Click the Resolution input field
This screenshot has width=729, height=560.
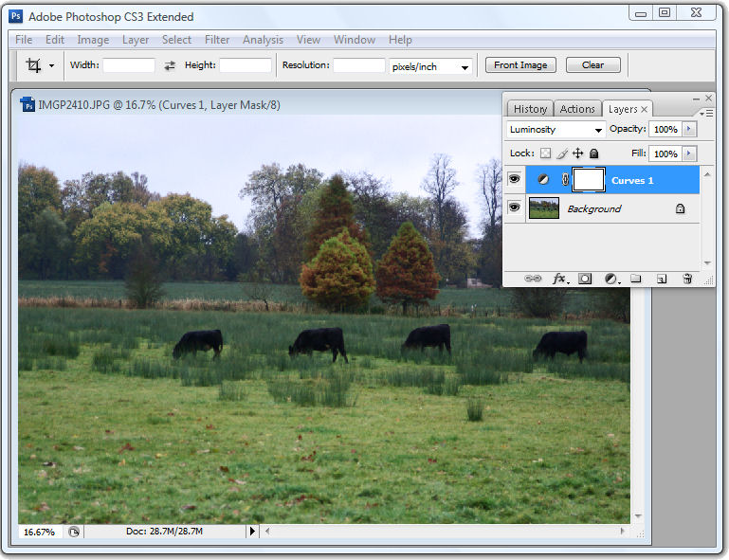359,65
